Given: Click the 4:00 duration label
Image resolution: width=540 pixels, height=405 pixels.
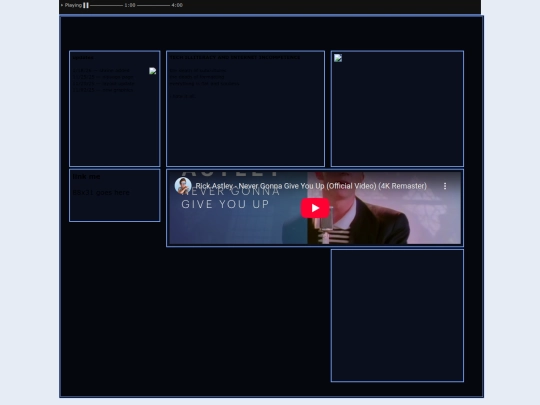Looking at the screenshot, I should tap(177, 5).
